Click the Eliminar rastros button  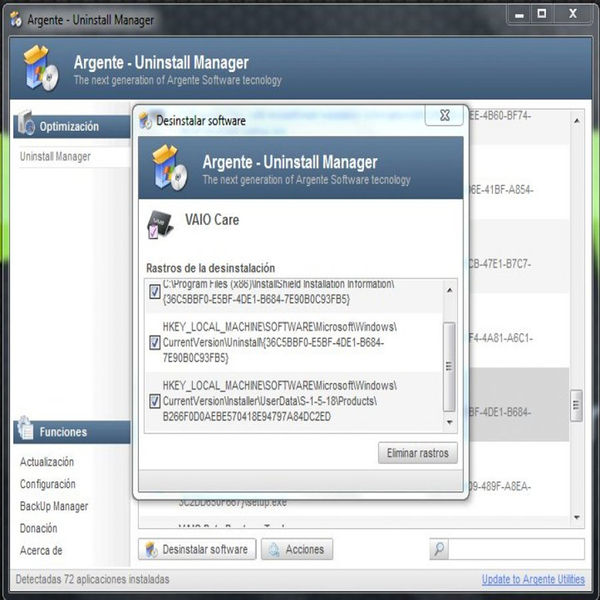coord(417,453)
